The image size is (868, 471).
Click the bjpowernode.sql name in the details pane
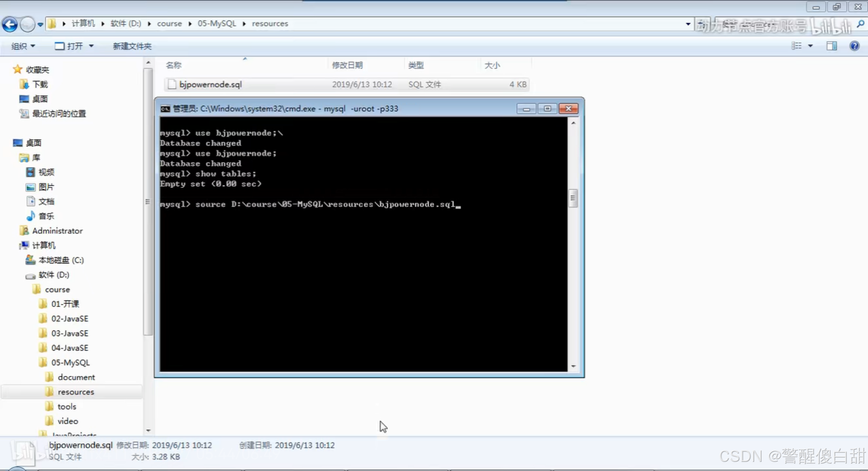pos(81,445)
